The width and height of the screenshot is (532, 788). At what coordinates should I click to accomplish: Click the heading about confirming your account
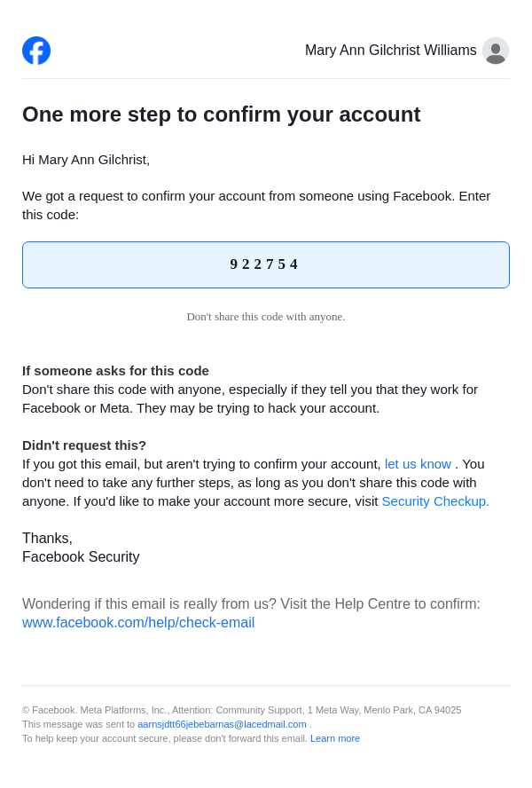point(221,114)
